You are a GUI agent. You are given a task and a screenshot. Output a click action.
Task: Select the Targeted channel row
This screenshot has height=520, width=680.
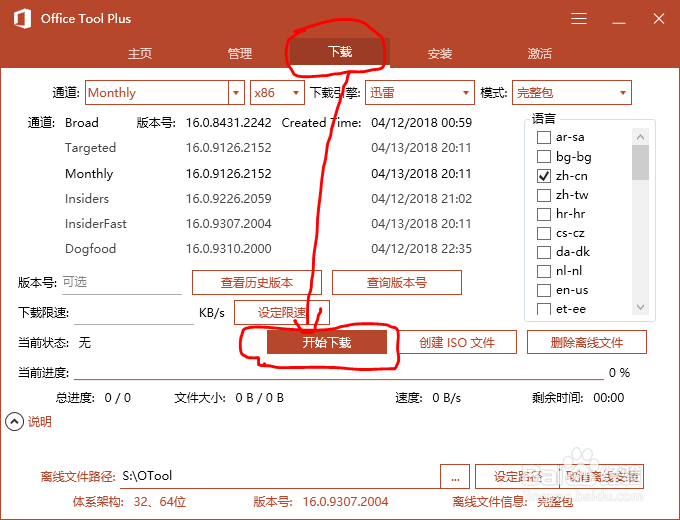(x=268, y=148)
